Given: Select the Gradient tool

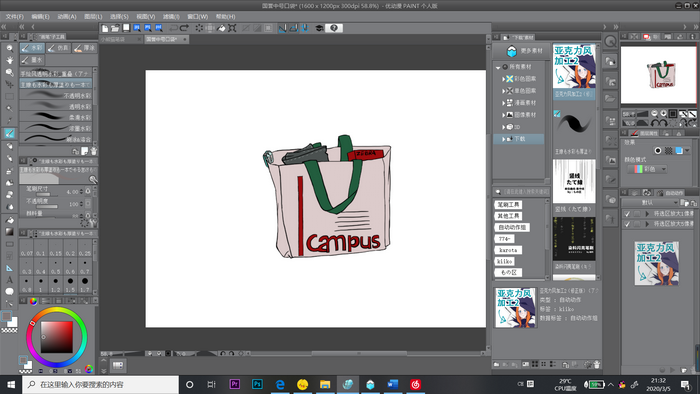Looking at the screenshot, I should coord(9,232).
